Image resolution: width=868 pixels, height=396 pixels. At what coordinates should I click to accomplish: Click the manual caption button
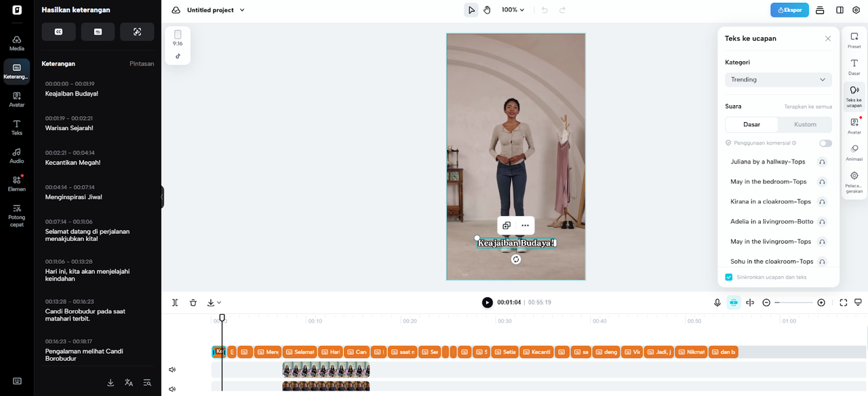point(98,32)
